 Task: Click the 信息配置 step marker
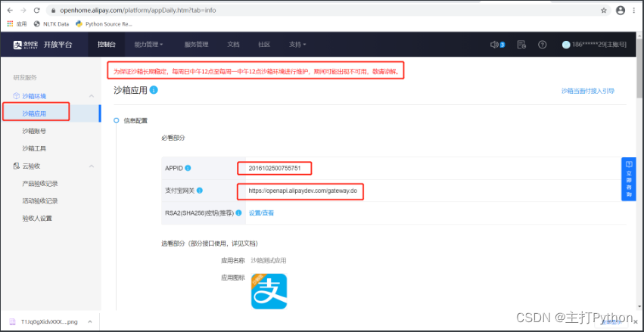click(117, 121)
